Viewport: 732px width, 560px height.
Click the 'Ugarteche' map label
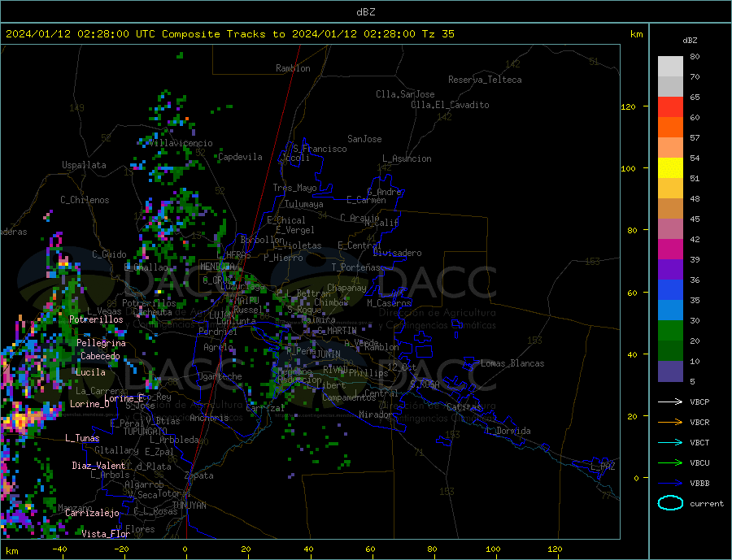(x=220, y=376)
